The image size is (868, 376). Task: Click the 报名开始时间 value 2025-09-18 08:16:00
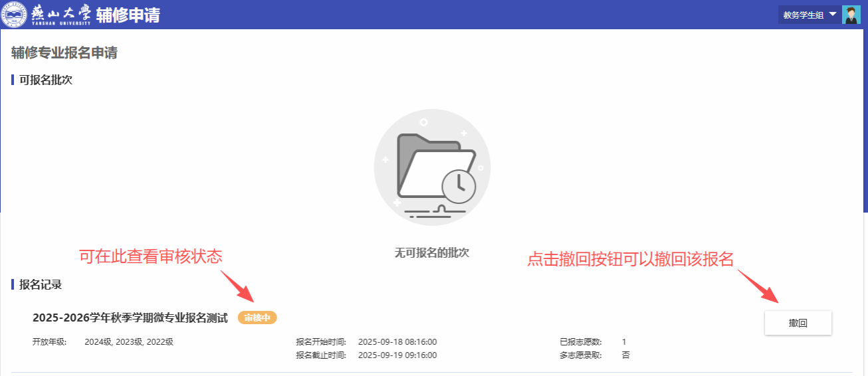pos(397,342)
